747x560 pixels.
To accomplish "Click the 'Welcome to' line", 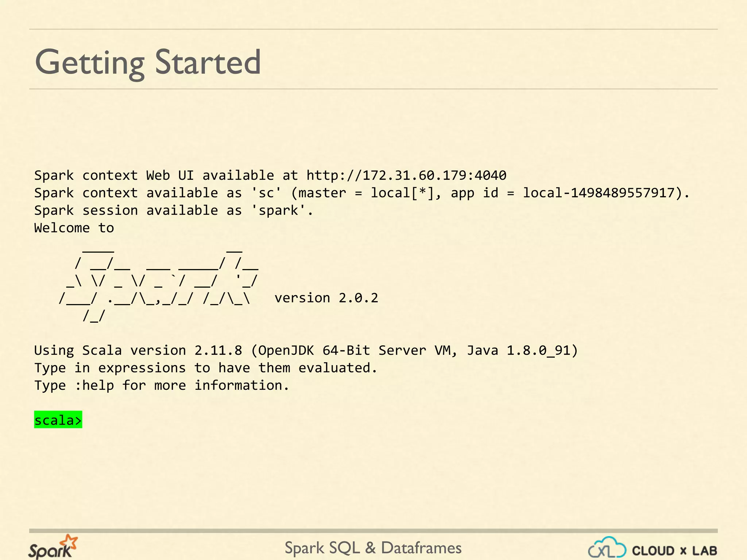I will (x=74, y=228).
